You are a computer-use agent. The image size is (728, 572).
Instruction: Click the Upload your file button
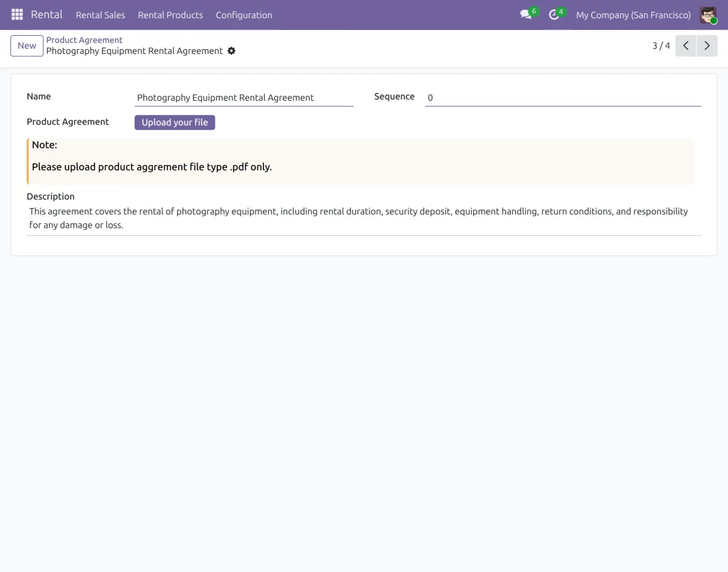(175, 123)
